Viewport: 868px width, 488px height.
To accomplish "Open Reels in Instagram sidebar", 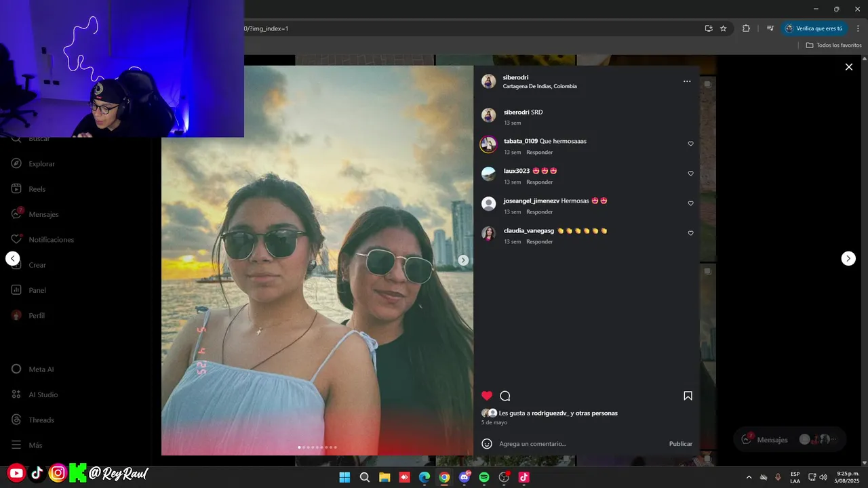I will coord(28,189).
